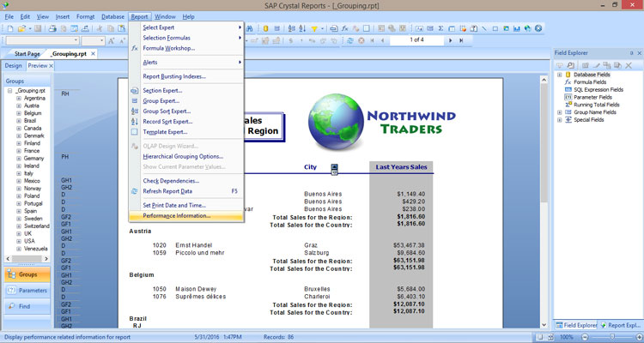Select Group Expert menu entry
This screenshot has height=343, width=644.
(x=186, y=101)
